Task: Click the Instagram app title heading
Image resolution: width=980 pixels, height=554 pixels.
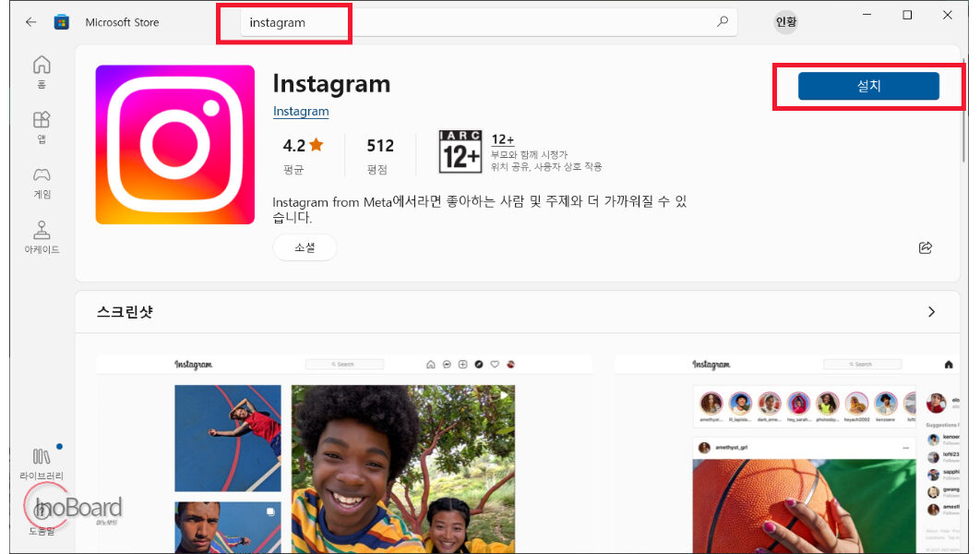Action: (331, 84)
